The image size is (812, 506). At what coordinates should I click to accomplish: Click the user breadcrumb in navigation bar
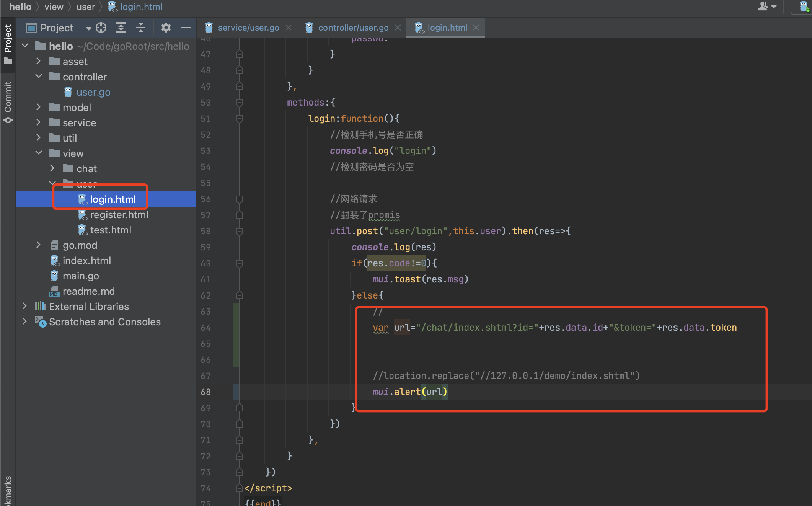click(x=85, y=7)
